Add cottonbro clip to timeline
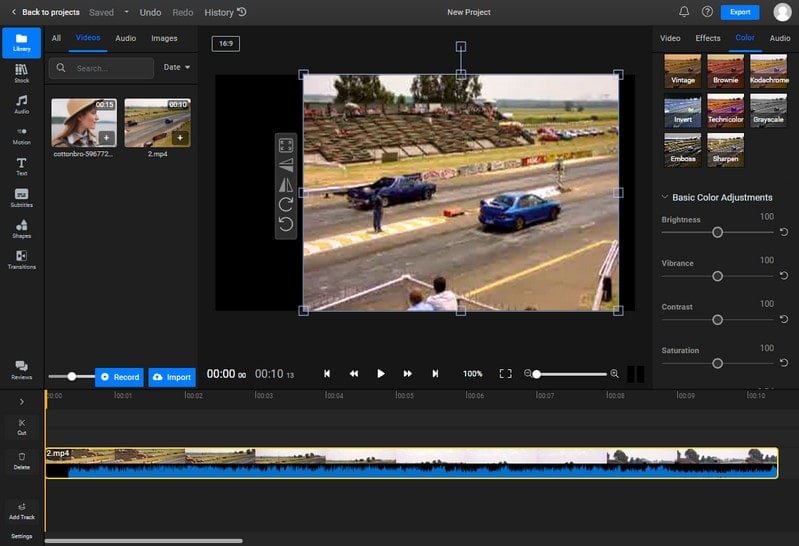The height and width of the screenshot is (546, 799). (x=106, y=138)
